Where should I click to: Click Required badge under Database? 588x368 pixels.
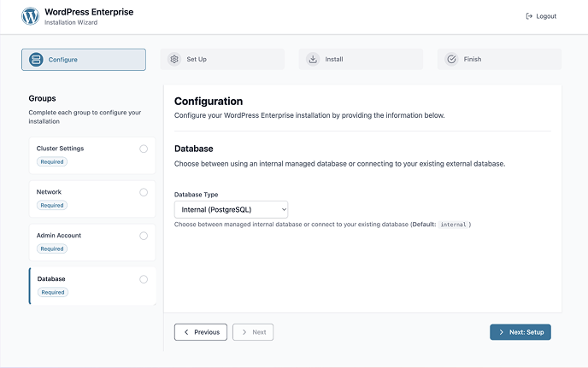coord(53,292)
